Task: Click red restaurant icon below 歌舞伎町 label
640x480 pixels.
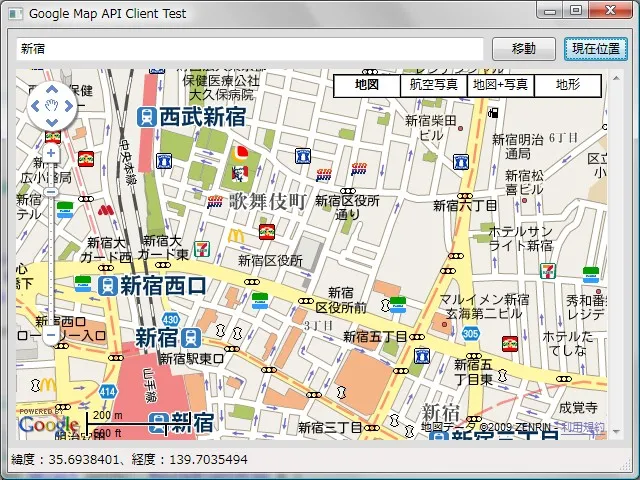Action: click(267, 232)
